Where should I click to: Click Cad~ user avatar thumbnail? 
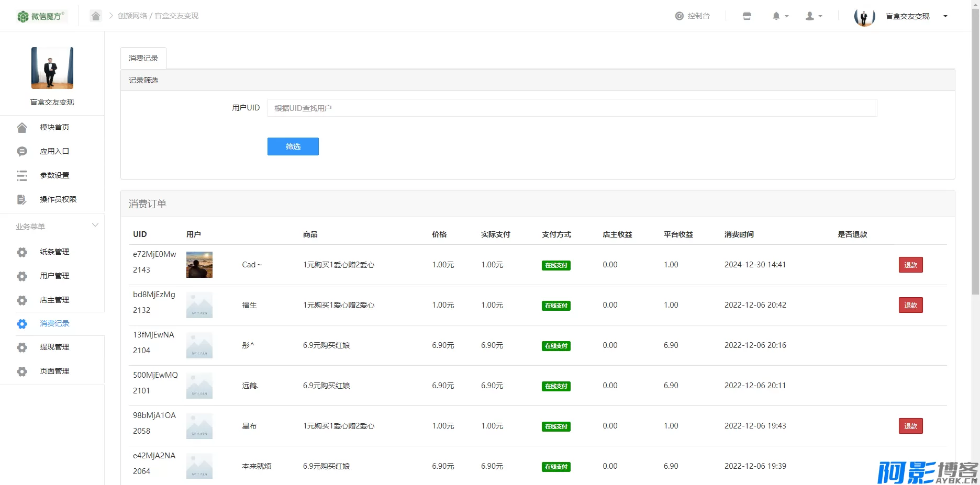point(199,265)
